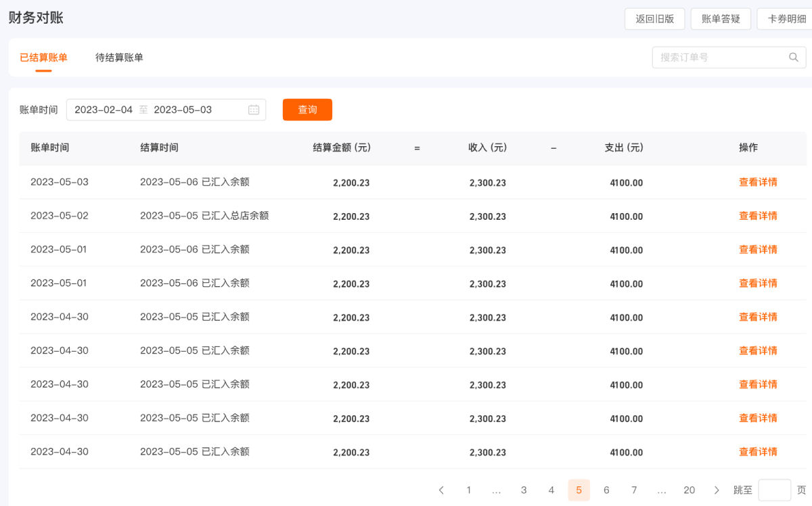Screen dimensions: 812x506
Task: Go to page 6 in pagination
Action: pyautogui.click(x=606, y=490)
